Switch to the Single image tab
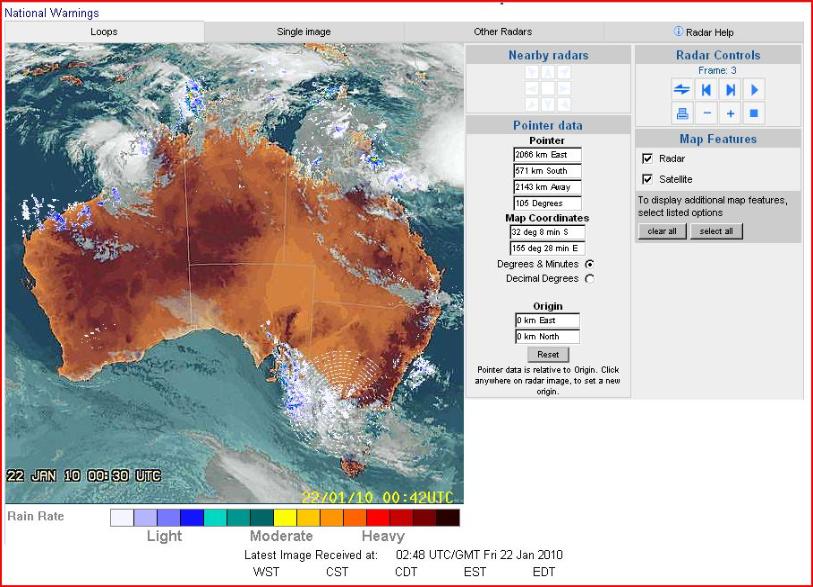This screenshot has height=587, width=813. click(304, 32)
